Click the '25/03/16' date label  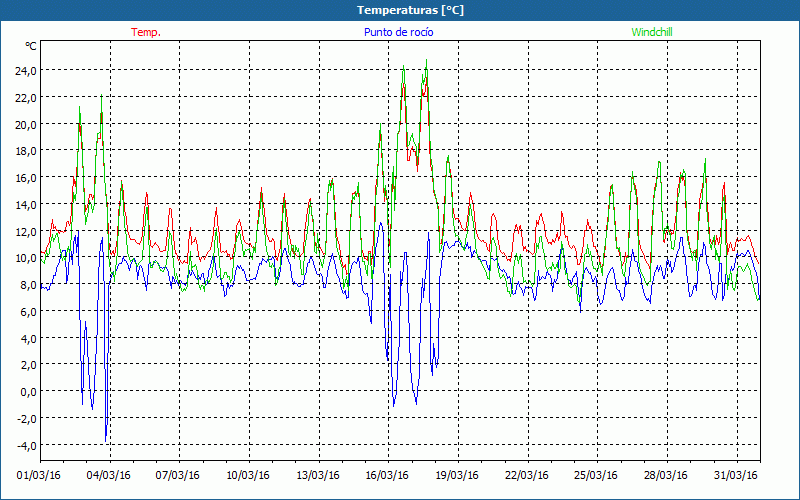(596, 476)
